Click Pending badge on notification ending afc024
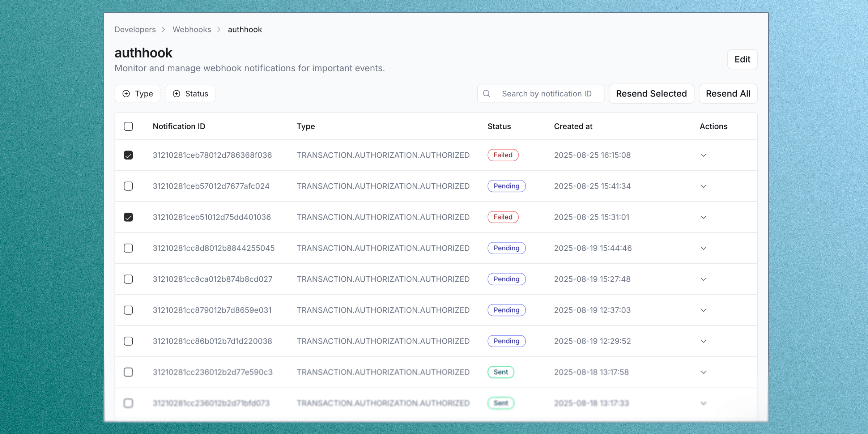The width and height of the screenshot is (868, 434). tap(506, 186)
